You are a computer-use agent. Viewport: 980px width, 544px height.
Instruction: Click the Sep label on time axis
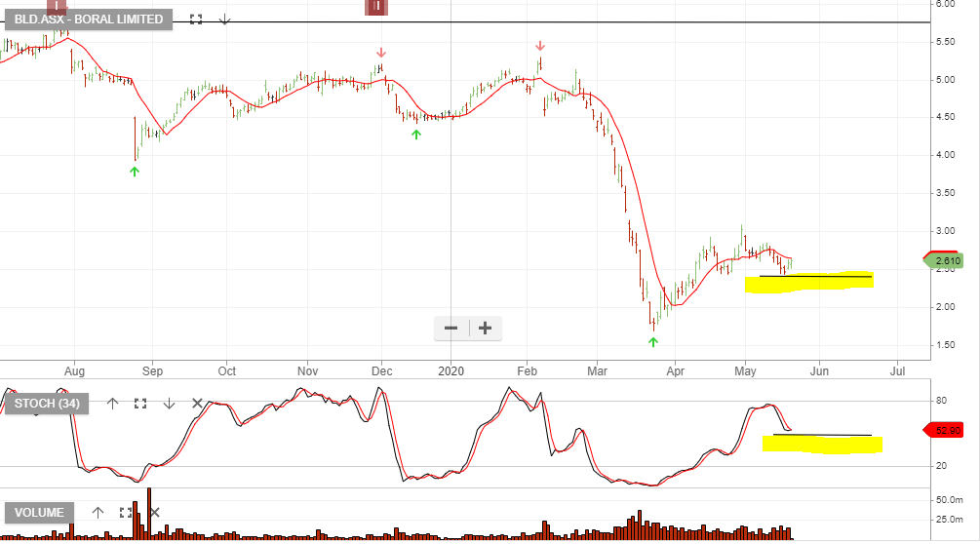[x=152, y=371]
